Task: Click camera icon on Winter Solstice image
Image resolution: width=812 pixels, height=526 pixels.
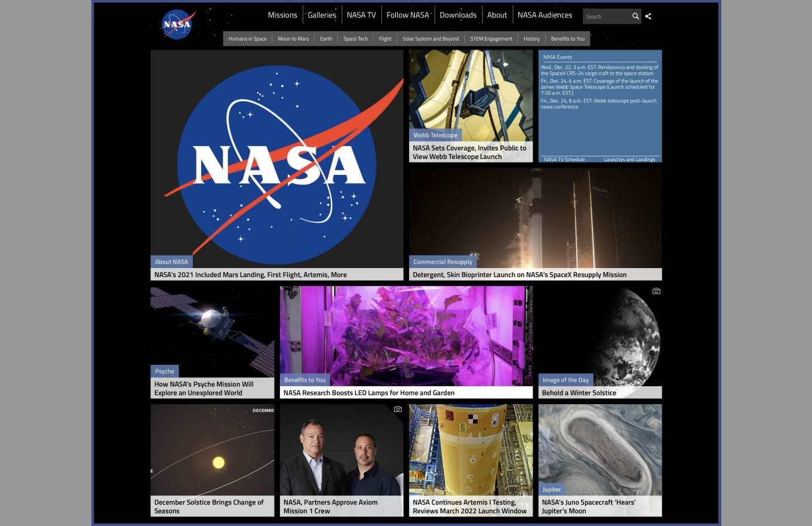Action: click(656, 291)
